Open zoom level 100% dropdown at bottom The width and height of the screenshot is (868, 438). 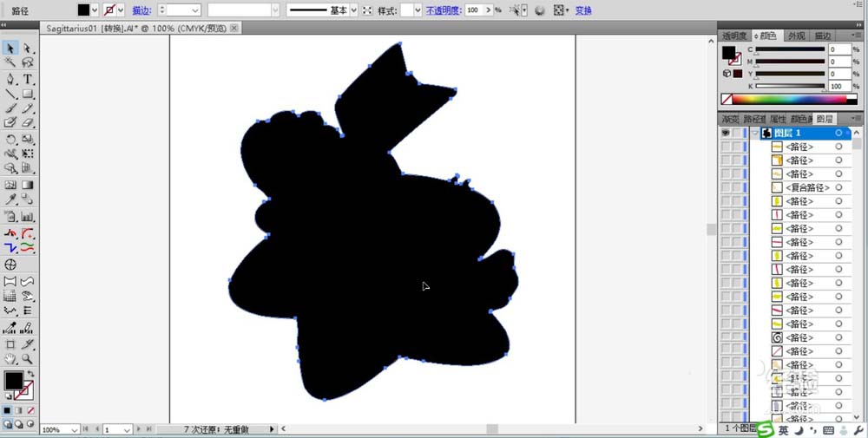[x=74, y=429]
